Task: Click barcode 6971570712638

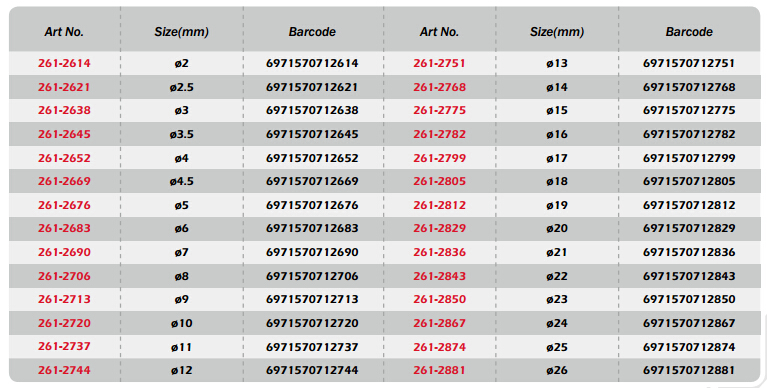Action: pyautogui.click(x=312, y=110)
